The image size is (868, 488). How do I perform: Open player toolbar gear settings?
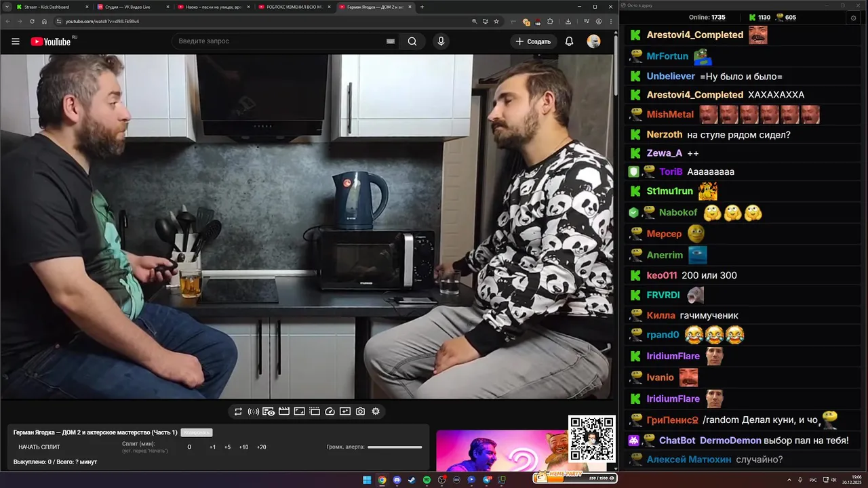click(376, 411)
